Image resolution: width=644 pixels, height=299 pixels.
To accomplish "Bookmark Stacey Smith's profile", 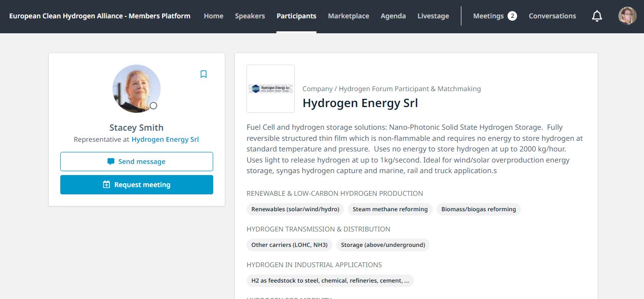I will [x=204, y=74].
